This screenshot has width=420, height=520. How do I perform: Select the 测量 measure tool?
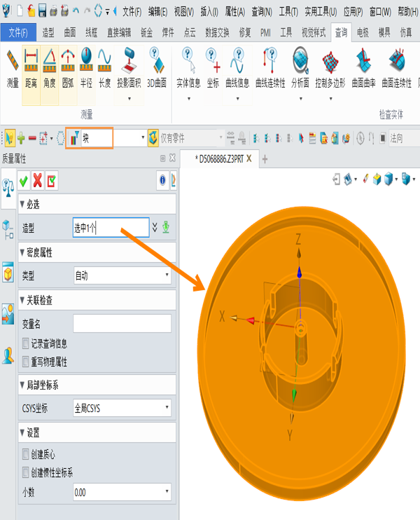pos(13,69)
